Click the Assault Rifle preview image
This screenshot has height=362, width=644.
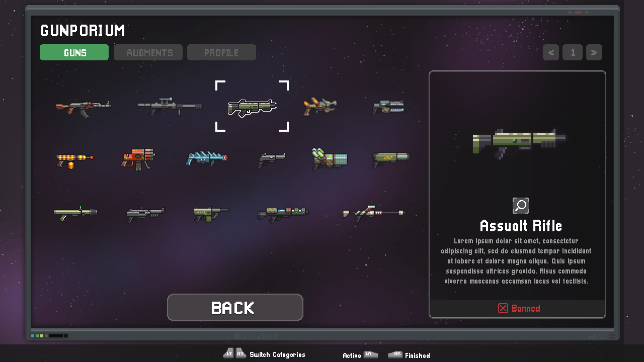tap(519, 143)
